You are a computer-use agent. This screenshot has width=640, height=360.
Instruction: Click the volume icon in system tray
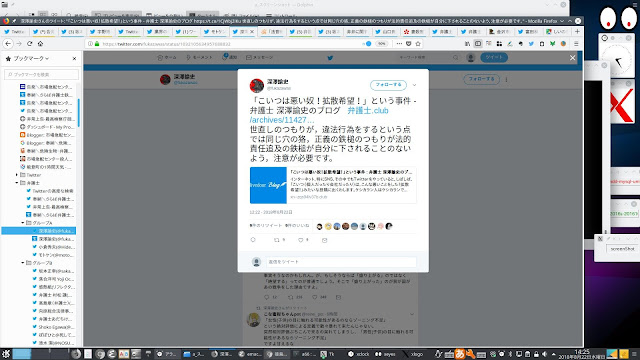(x=544, y=354)
